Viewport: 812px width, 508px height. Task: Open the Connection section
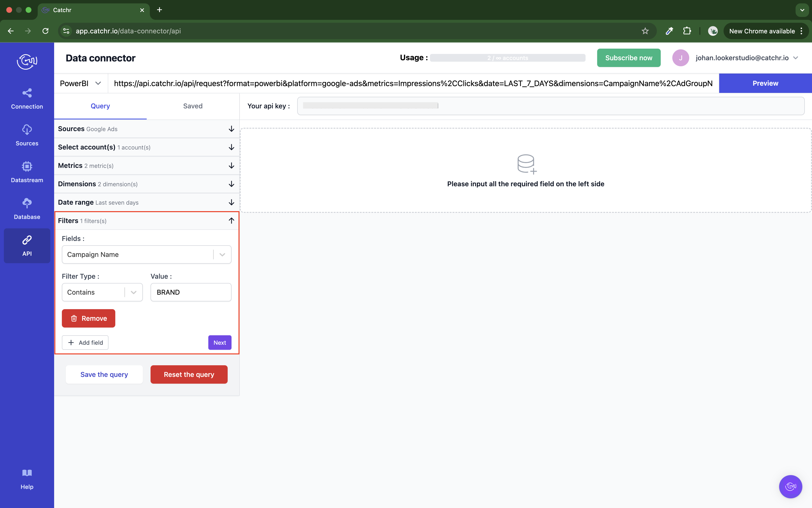click(27, 99)
